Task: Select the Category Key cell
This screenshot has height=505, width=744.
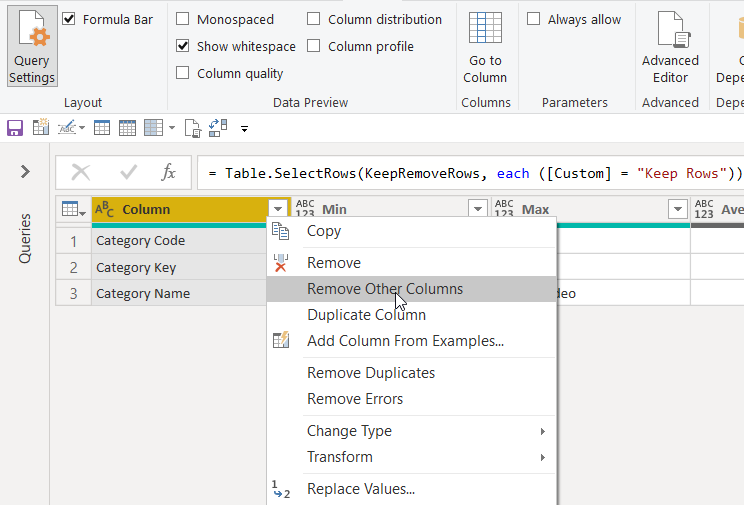Action: point(136,267)
